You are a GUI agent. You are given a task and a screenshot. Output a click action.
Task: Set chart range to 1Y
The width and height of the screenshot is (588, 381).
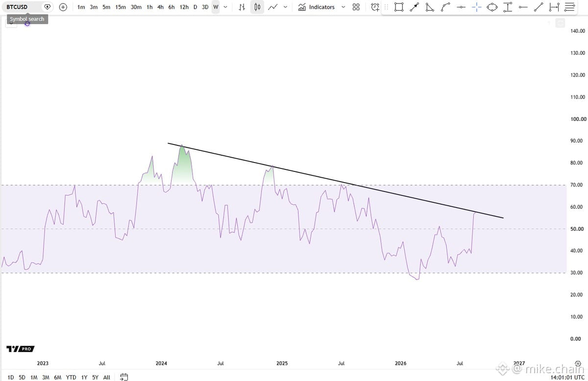pos(84,377)
